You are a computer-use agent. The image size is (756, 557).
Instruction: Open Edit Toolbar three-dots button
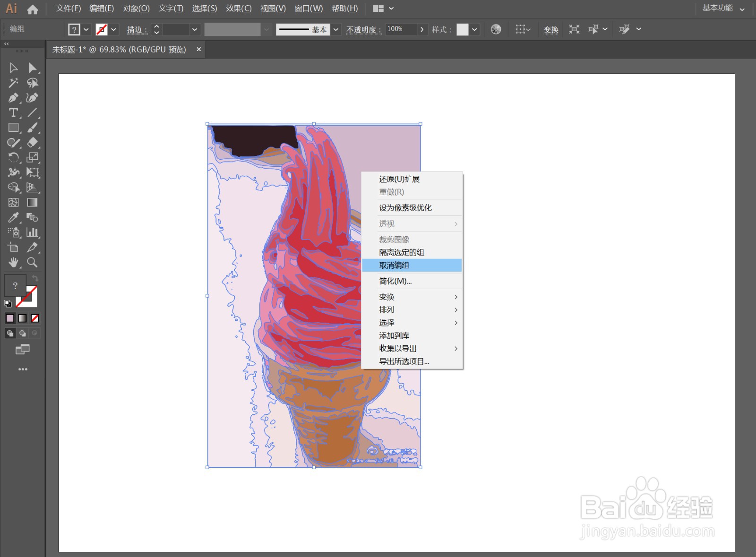[23, 369]
